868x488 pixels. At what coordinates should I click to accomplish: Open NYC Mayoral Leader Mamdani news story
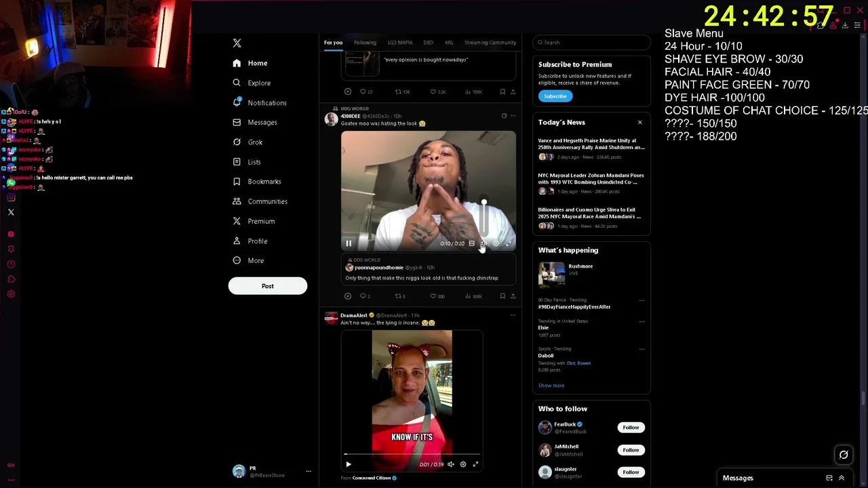coord(591,184)
